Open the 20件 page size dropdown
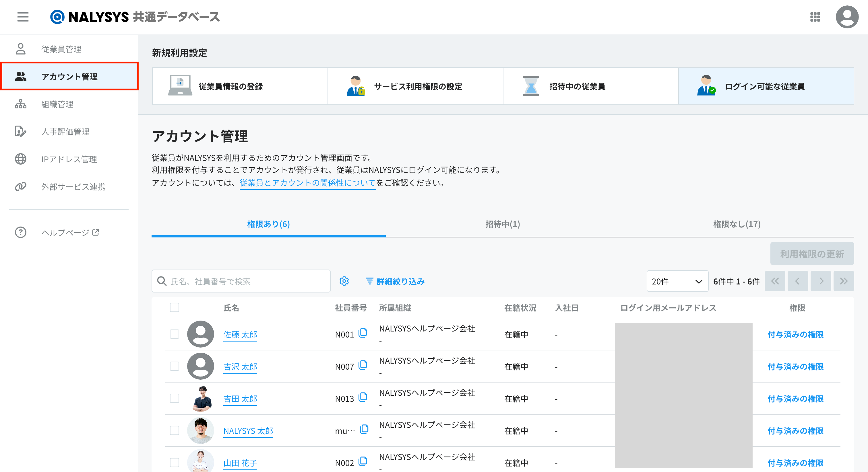This screenshot has height=472, width=868. pos(677,281)
